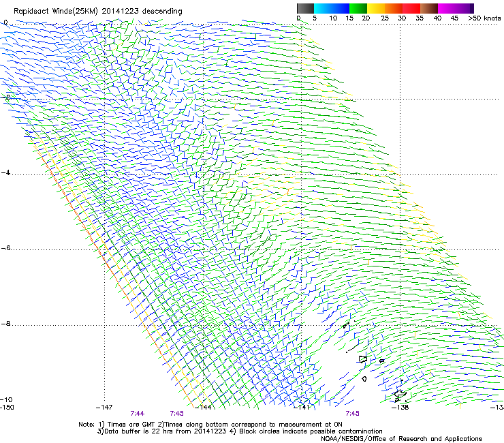Click the gray 0-5 knots color swatch

(305, 8)
